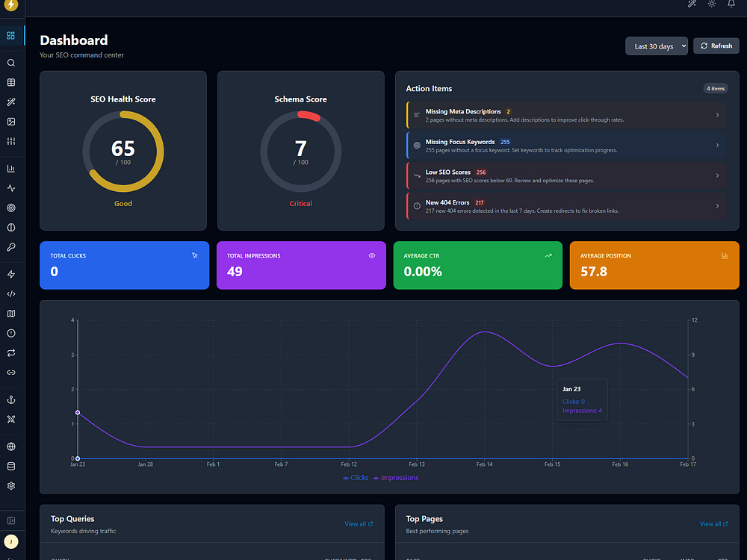Screen dimensions: 747x560
Task: Open the database sidebar icon
Action: (x=11, y=466)
